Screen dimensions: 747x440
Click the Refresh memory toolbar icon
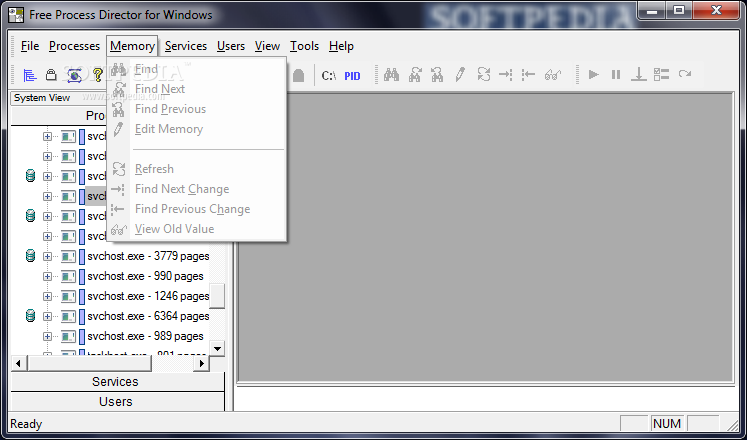pyautogui.click(x=484, y=75)
